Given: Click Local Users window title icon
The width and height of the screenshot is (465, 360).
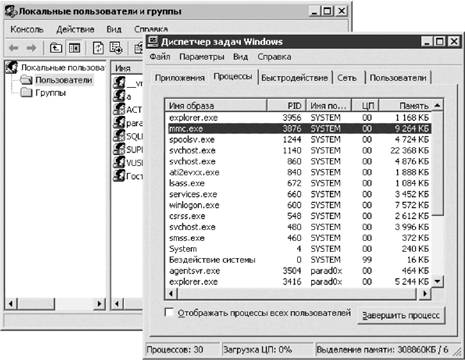Looking at the screenshot, I should coord(11,12).
